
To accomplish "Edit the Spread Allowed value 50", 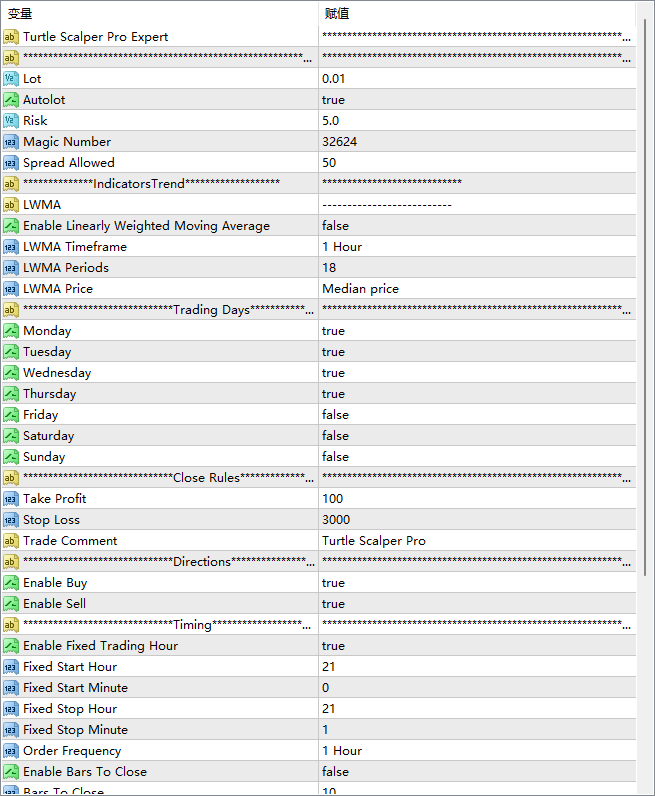I will pyautogui.click(x=477, y=162).
